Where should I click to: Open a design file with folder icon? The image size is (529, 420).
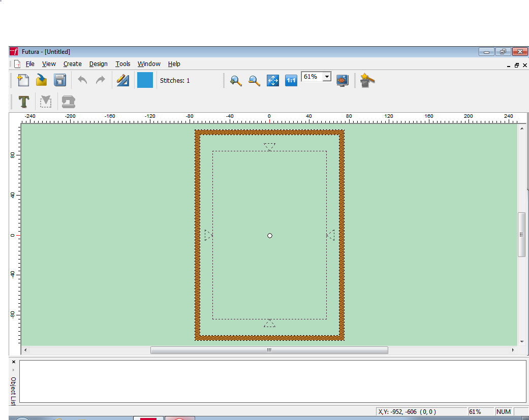42,80
